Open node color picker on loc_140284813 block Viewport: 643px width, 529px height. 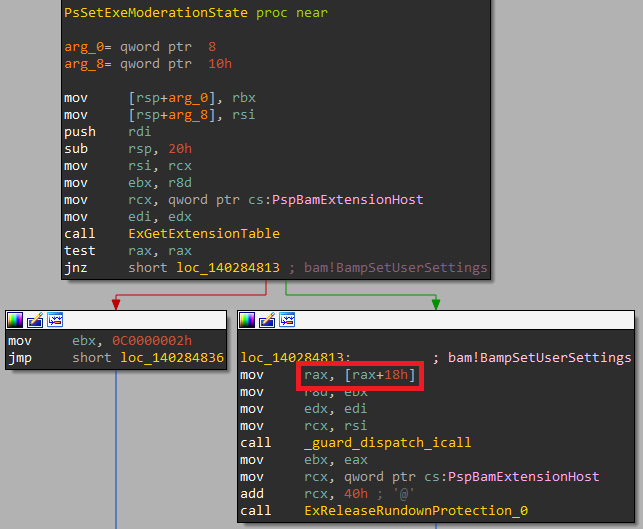pos(247,320)
